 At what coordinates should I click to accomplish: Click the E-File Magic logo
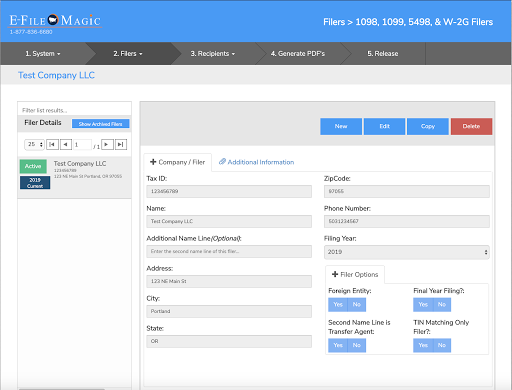(55, 20)
